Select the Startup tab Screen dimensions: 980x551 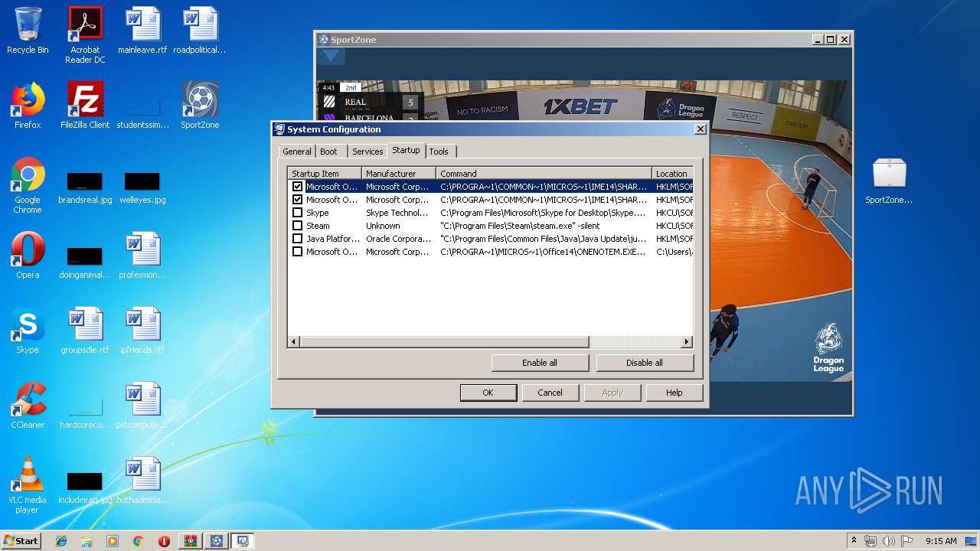click(406, 150)
